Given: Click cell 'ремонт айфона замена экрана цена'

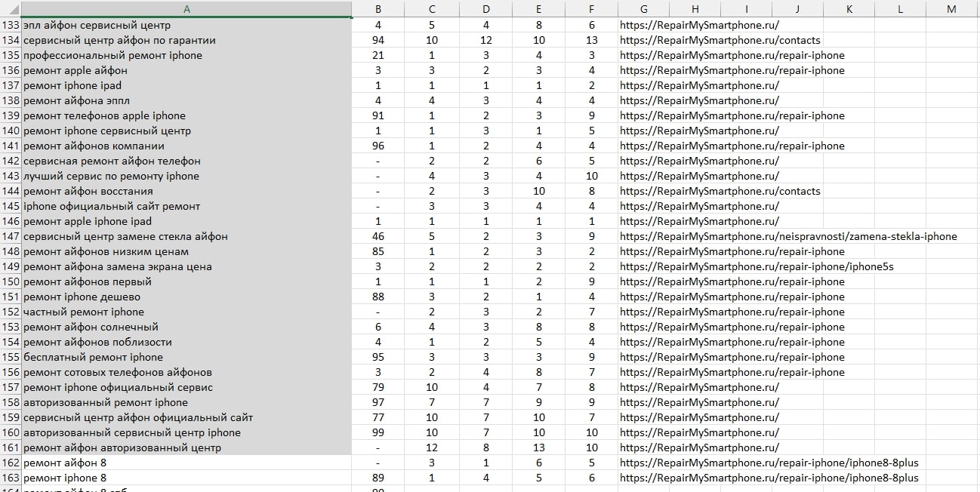Looking at the screenshot, I should click(186, 266).
